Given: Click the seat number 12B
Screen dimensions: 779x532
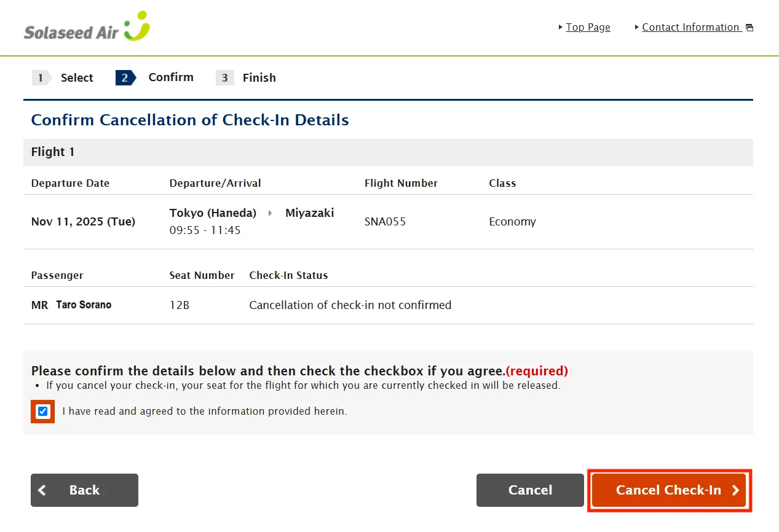Looking at the screenshot, I should coord(180,305).
